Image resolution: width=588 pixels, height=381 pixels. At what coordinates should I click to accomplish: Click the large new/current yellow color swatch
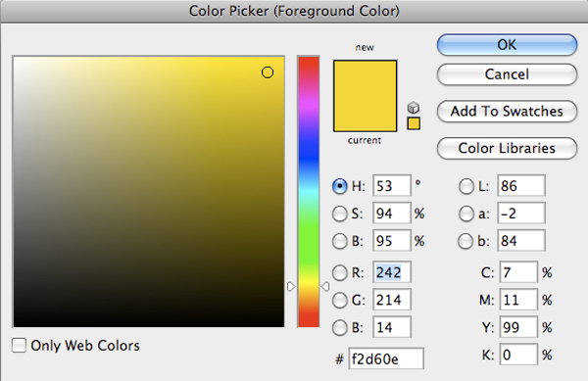pyautogui.click(x=365, y=96)
